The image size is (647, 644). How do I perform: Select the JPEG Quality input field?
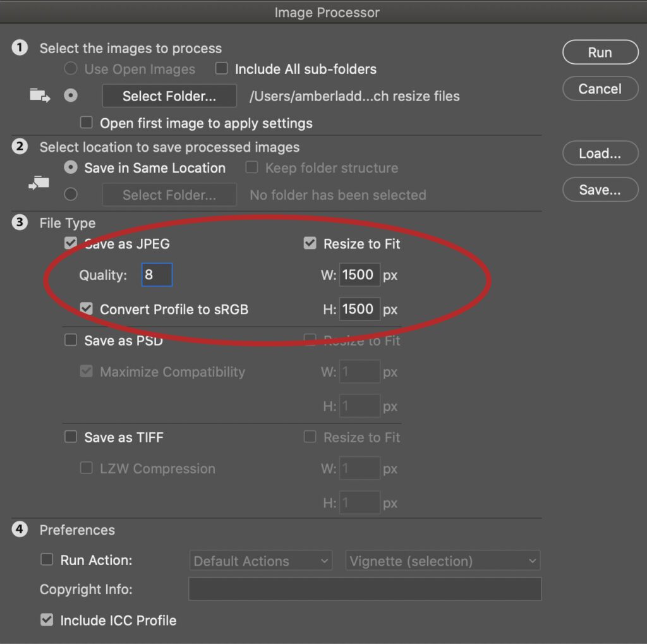(156, 274)
